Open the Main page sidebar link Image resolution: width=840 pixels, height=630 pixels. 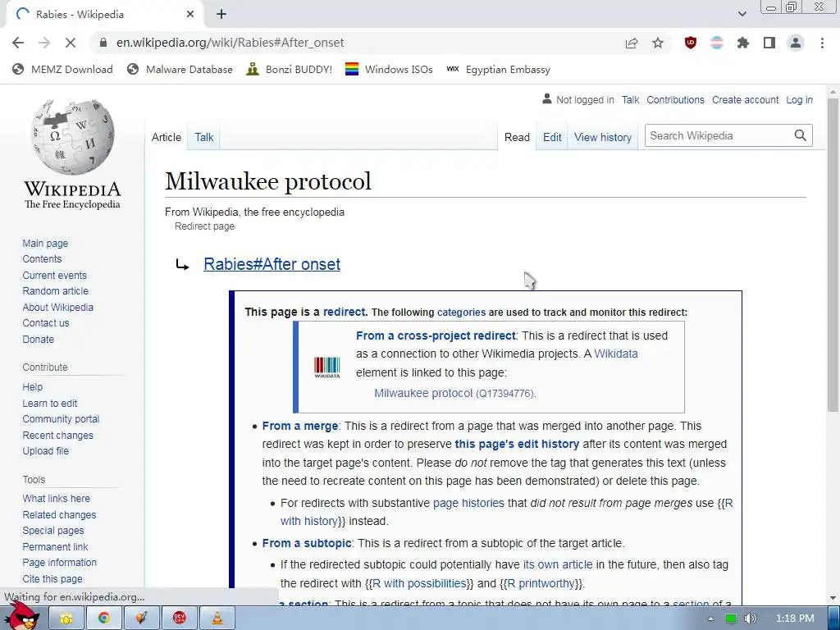coord(45,243)
